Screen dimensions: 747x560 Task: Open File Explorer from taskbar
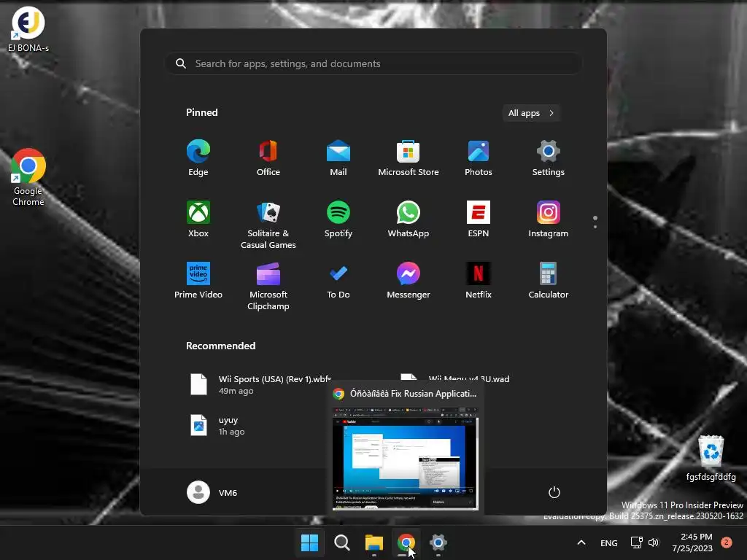point(374,542)
